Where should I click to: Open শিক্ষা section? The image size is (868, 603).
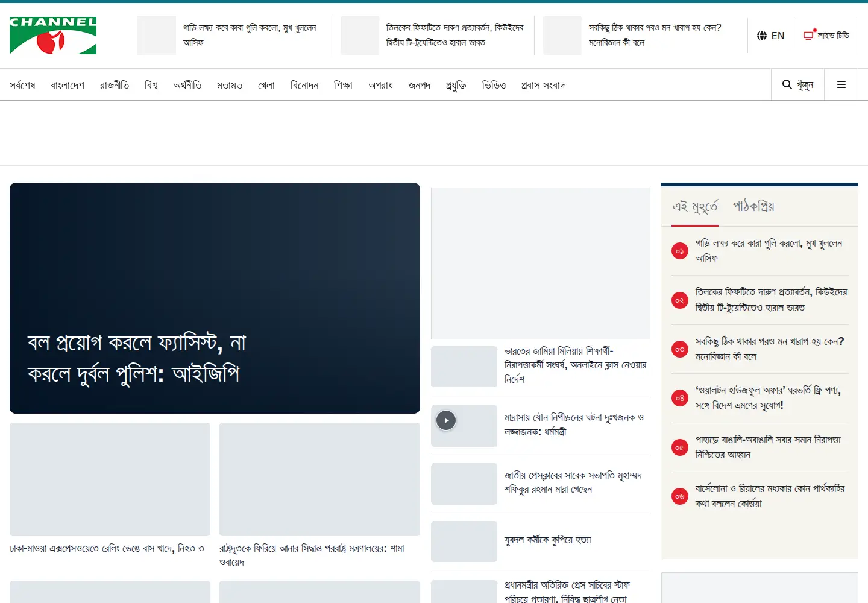[x=343, y=86]
